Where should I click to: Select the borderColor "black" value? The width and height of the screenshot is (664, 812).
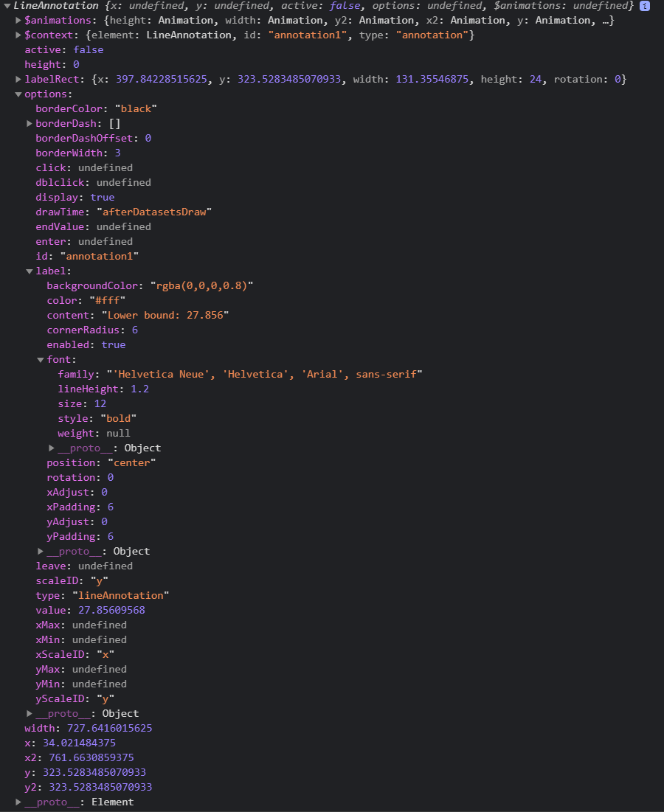click(x=136, y=108)
